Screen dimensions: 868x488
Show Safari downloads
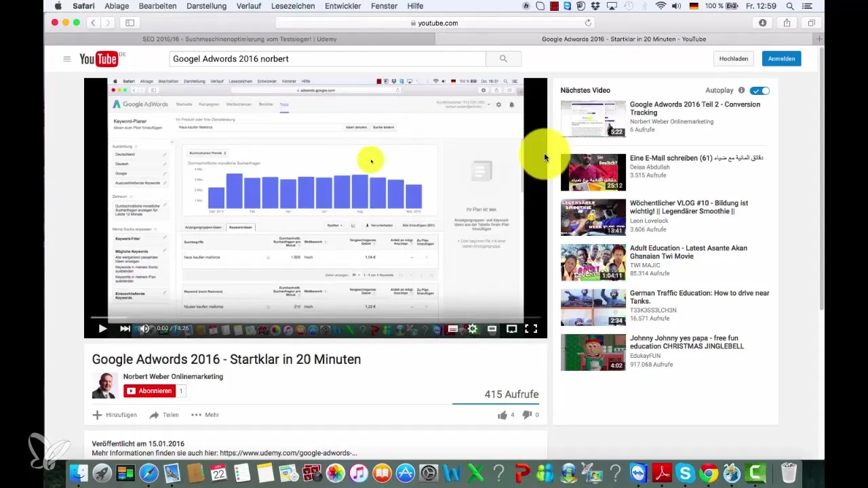[x=762, y=22]
